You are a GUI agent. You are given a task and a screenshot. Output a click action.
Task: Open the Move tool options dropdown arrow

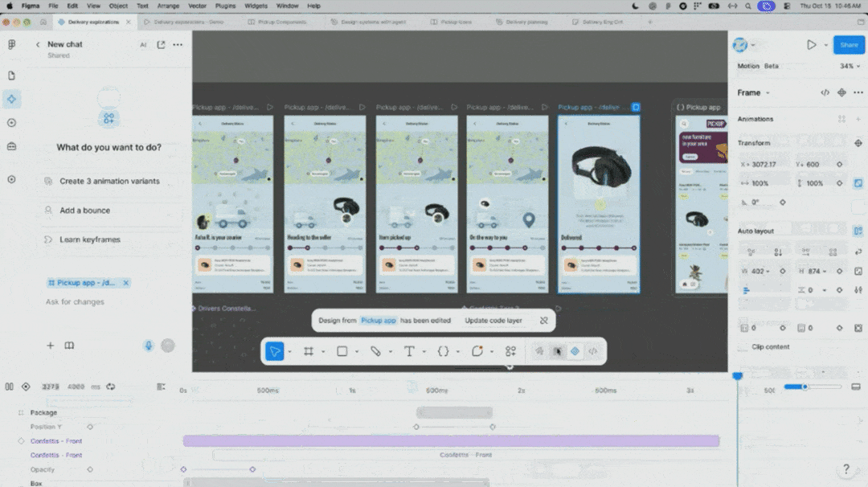(x=289, y=351)
